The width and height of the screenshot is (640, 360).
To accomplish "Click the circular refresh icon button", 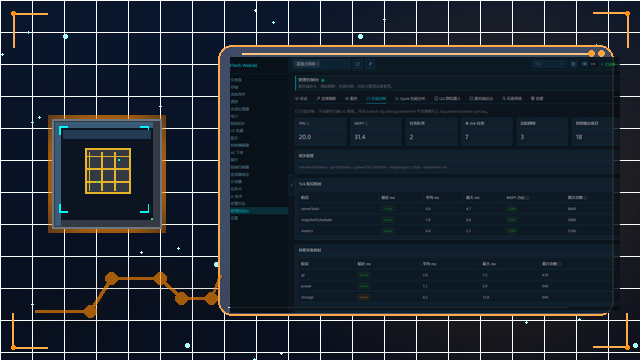I will [x=358, y=64].
